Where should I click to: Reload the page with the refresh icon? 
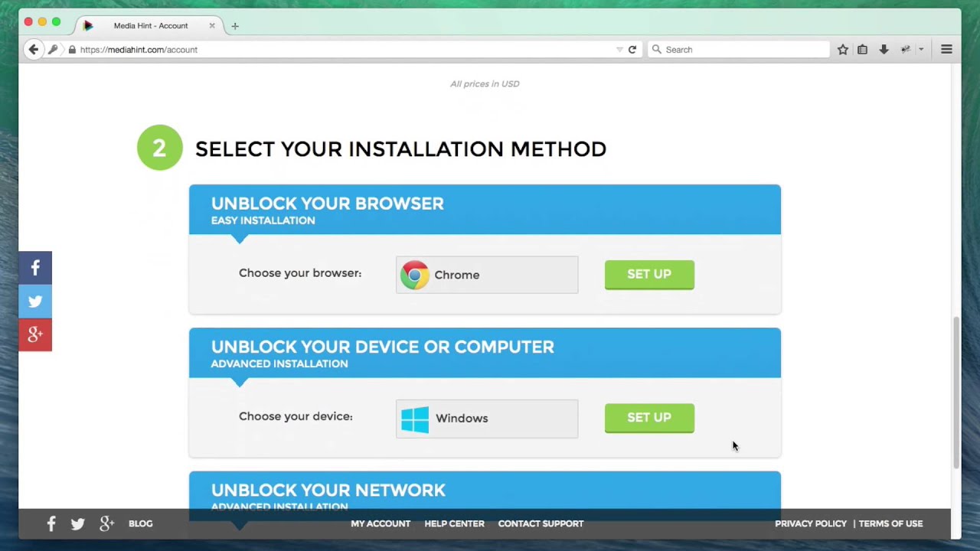632,50
